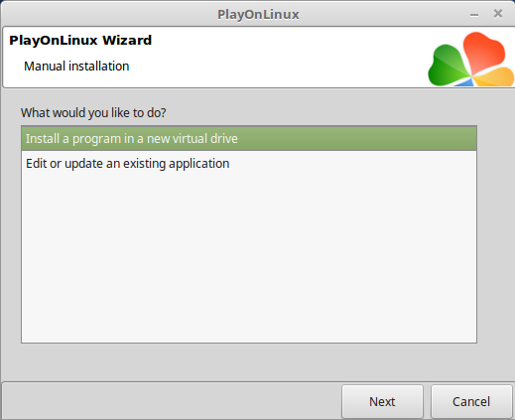Click the green leaf of the logo
The height and width of the screenshot is (420, 515).
point(448,66)
